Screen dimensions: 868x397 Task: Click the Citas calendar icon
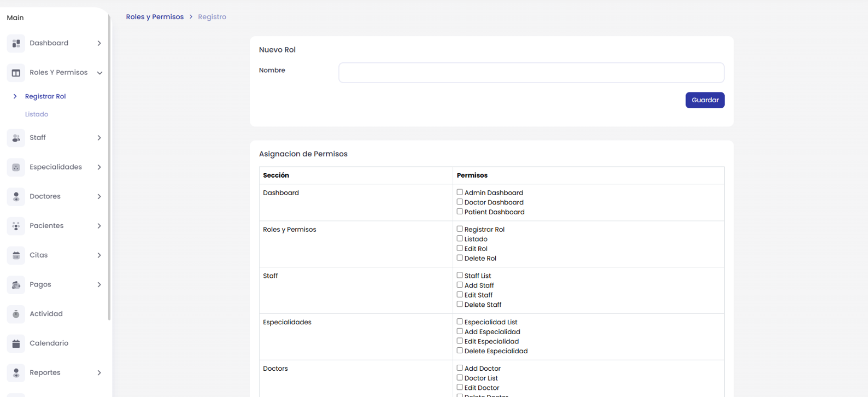(16, 255)
